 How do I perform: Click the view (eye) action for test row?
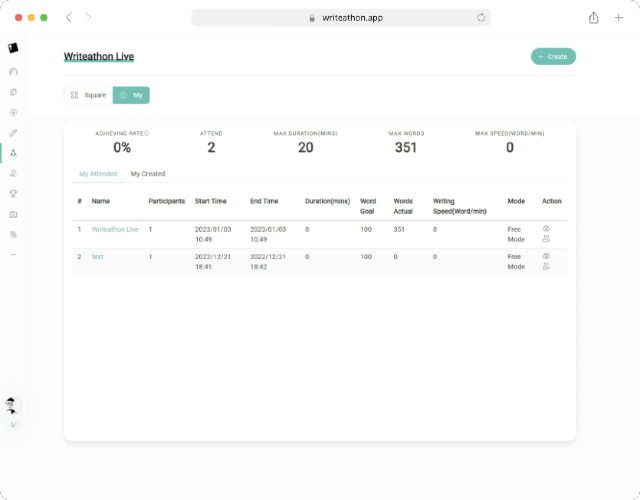click(x=546, y=256)
